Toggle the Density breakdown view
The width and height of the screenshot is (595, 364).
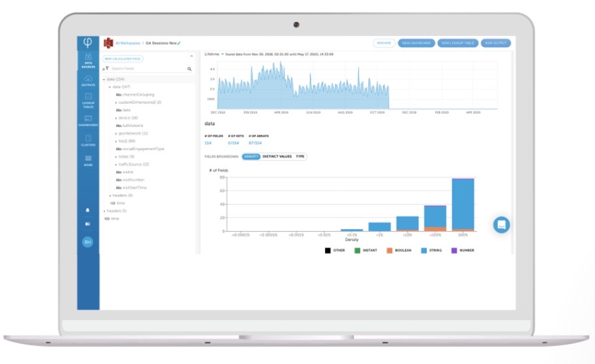coord(253,156)
